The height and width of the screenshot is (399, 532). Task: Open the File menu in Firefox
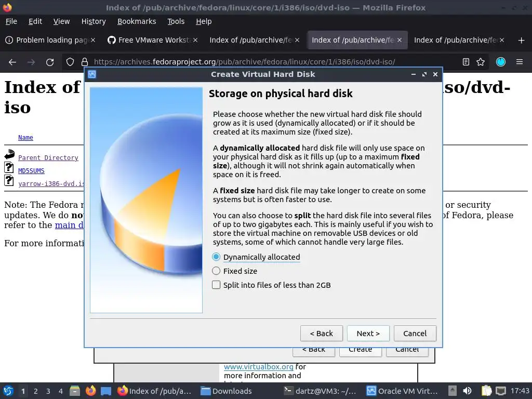[11, 21]
